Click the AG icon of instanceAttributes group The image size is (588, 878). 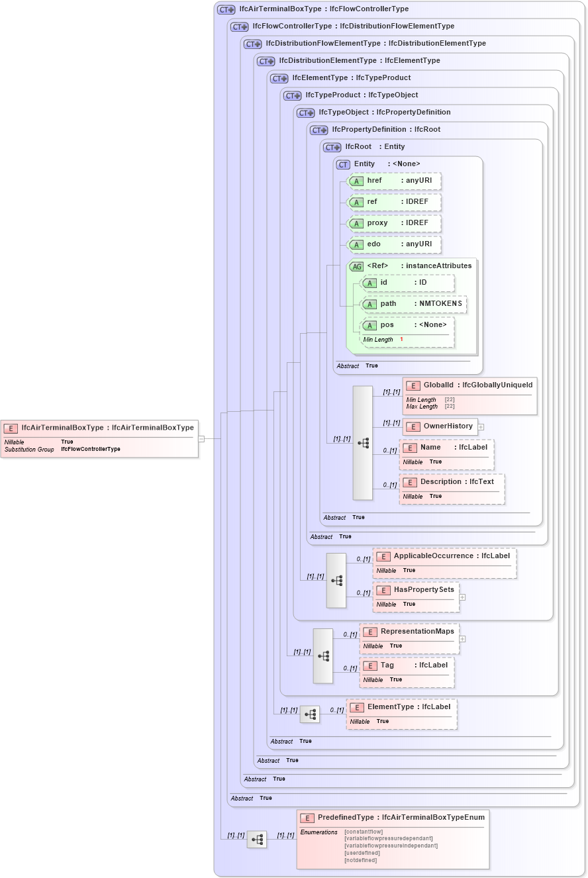356,266
